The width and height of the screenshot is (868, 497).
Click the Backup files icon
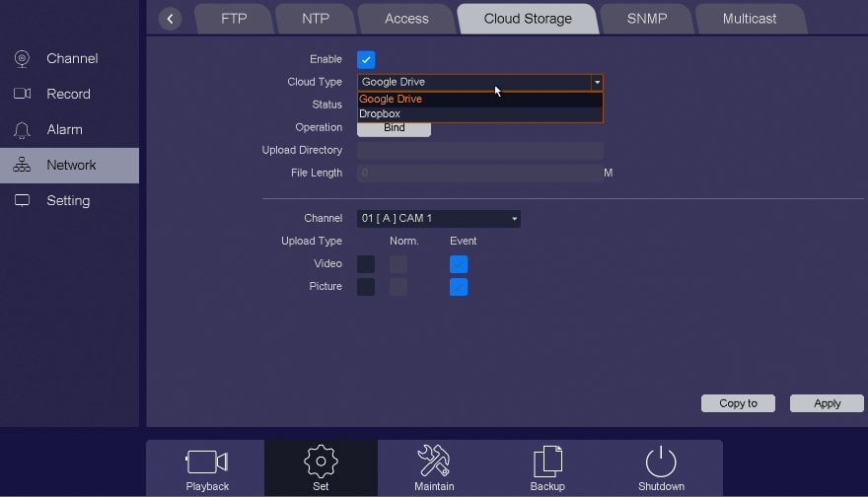coord(547,468)
